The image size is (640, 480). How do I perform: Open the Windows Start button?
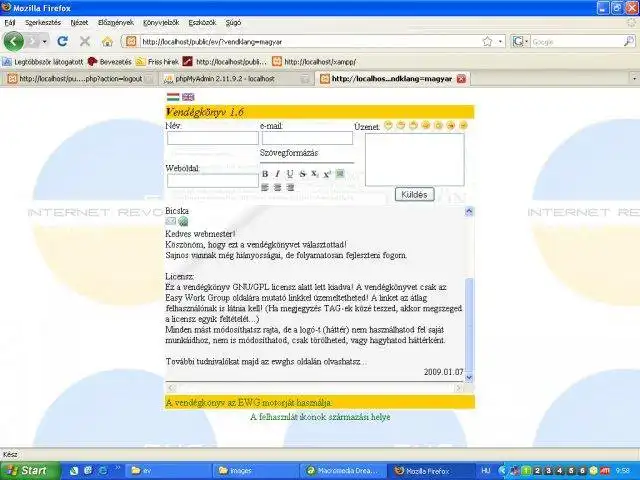point(30,471)
